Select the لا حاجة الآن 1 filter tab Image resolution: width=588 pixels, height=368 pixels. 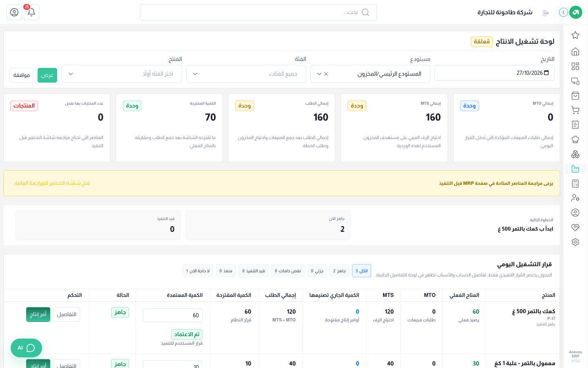(198, 271)
